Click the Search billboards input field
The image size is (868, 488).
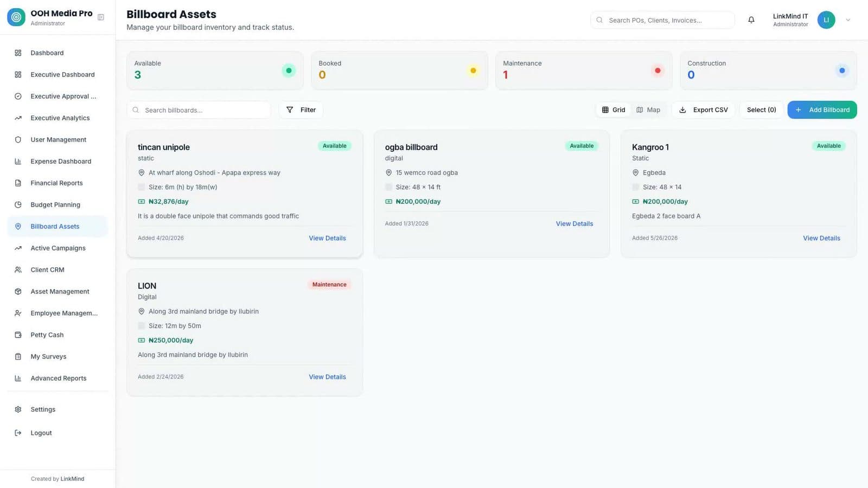199,110
